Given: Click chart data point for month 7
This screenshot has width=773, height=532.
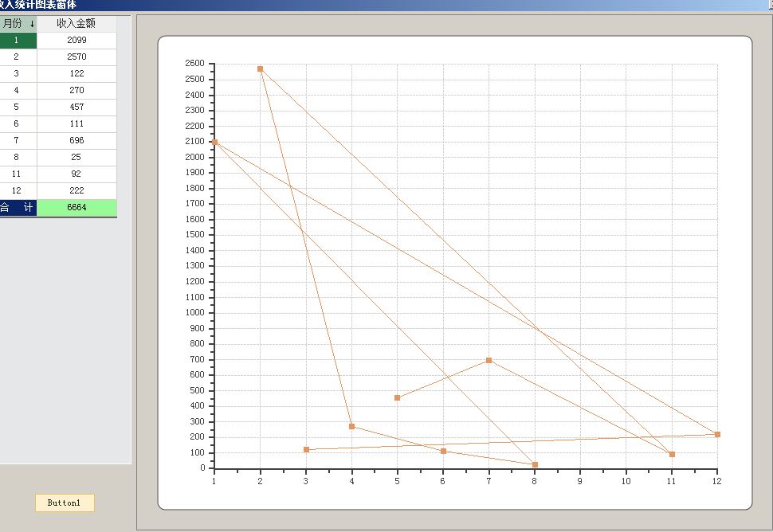Looking at the screenshot, I should click(x=489, y=361).
